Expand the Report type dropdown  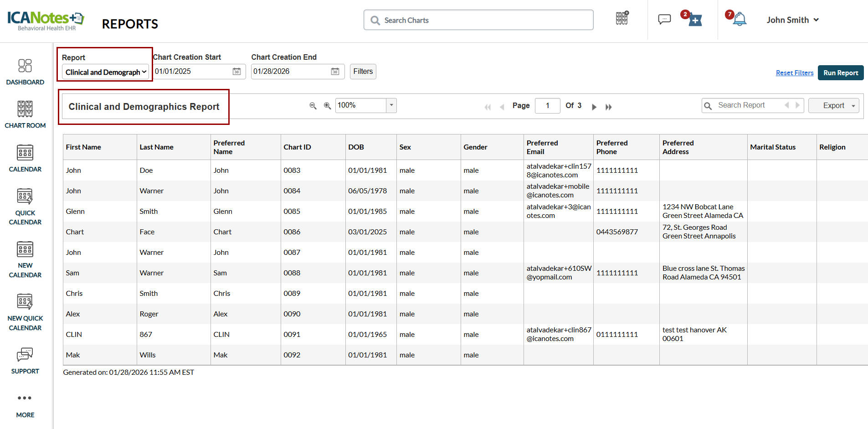[106, 72]
